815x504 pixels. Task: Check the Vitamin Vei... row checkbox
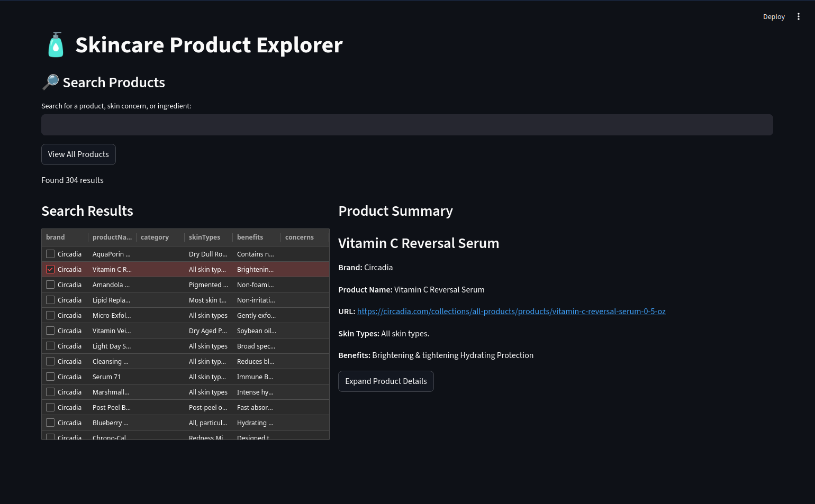[x=50, y=331]
